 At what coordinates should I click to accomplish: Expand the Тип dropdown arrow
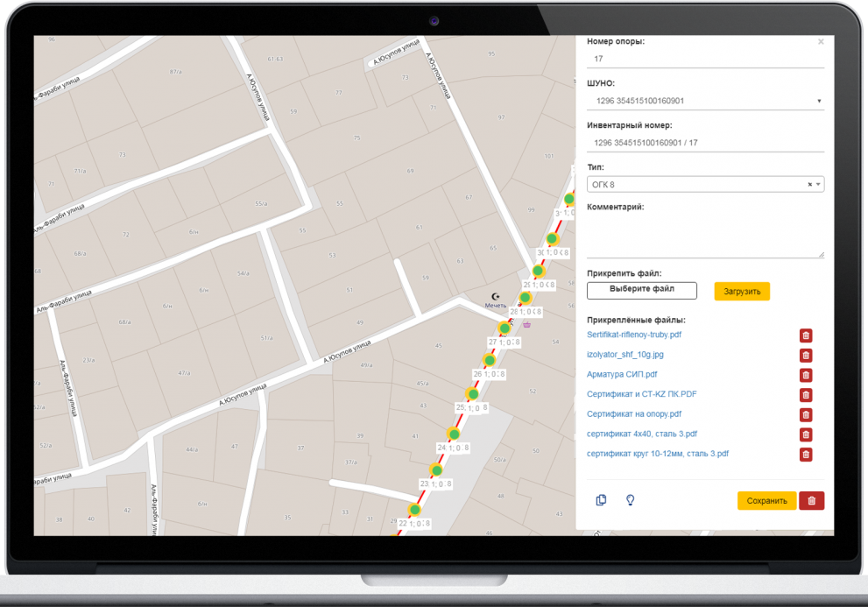click(819, 185)
